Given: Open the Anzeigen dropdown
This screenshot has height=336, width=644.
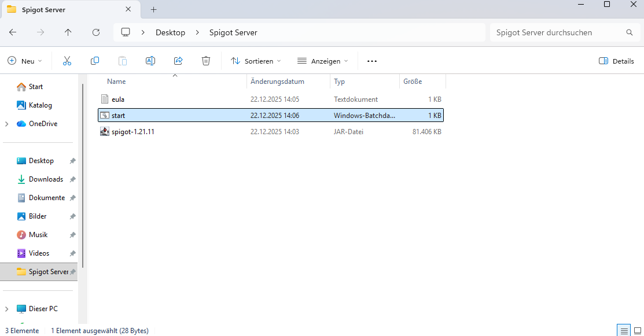Looking at the screenshot, I should click(x=322, y=61).
